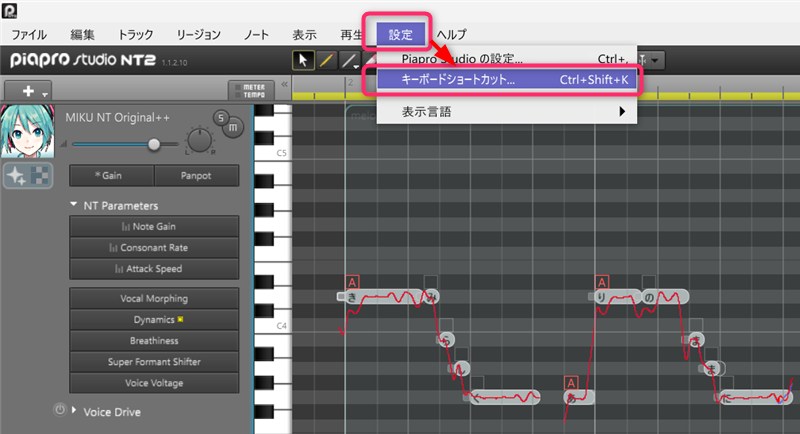
Task: Select the line drawing tool
Action: [348, 60]
